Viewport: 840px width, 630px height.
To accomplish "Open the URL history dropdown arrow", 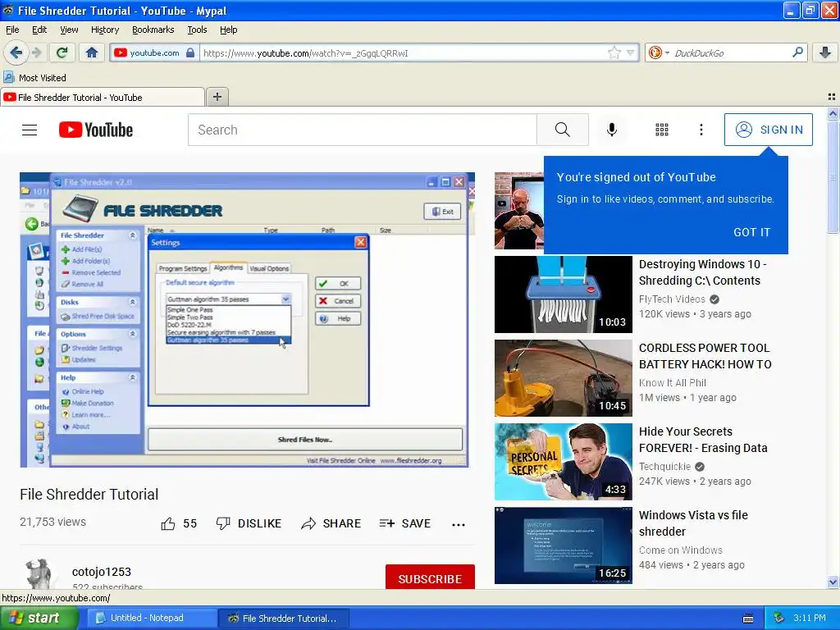I will click(631, 52).
